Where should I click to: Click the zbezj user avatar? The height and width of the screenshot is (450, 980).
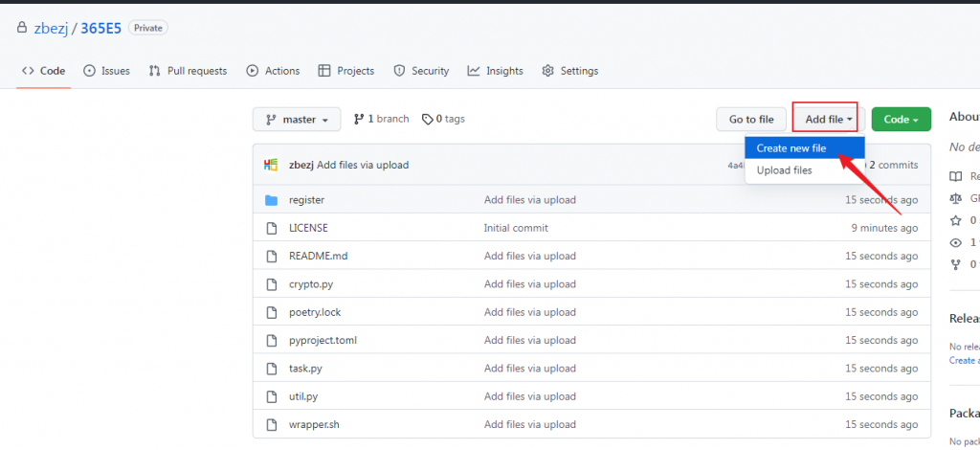[x=271, y=165]
